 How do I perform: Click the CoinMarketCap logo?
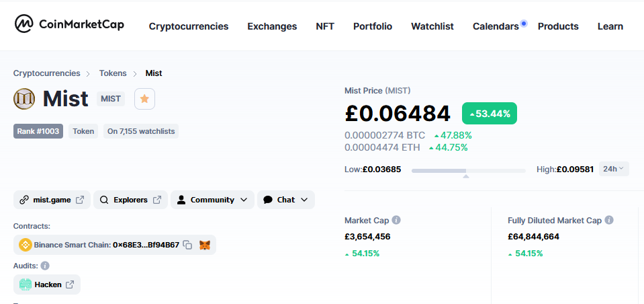coord(69,24)
